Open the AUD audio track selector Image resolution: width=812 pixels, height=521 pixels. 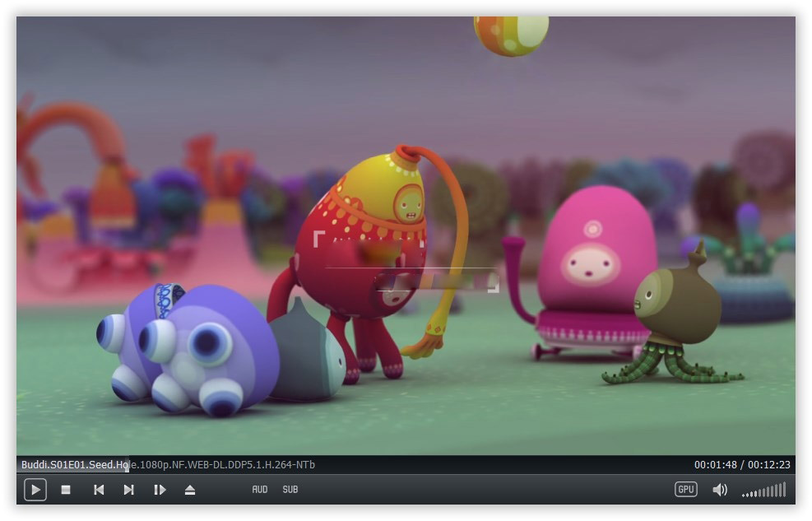tap(260, 490)
